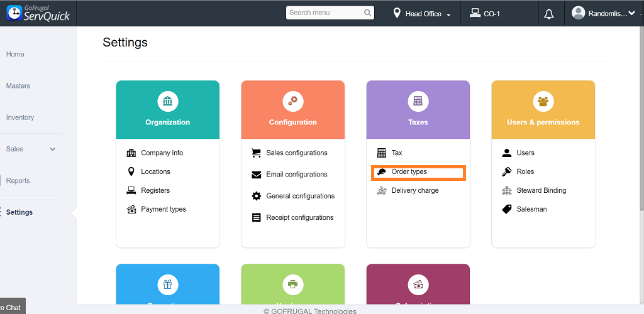Focus the Search menu input field
The width and height of the screenshot is (644, 314).
pyautogui.click(x=324, y=13)
